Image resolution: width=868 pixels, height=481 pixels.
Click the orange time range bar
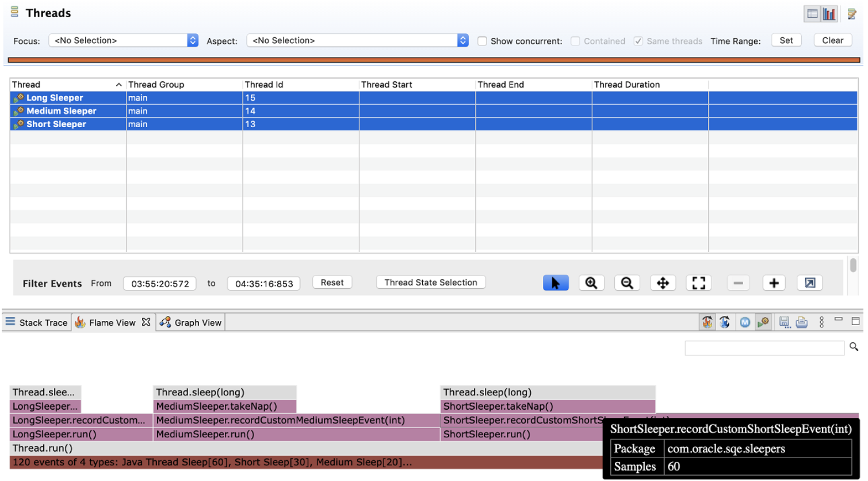431,58
